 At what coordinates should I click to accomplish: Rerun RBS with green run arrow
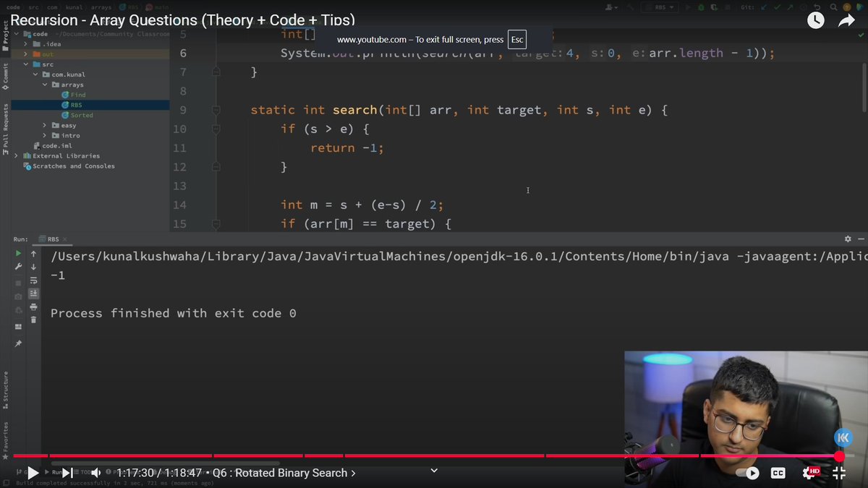(19, 254)
